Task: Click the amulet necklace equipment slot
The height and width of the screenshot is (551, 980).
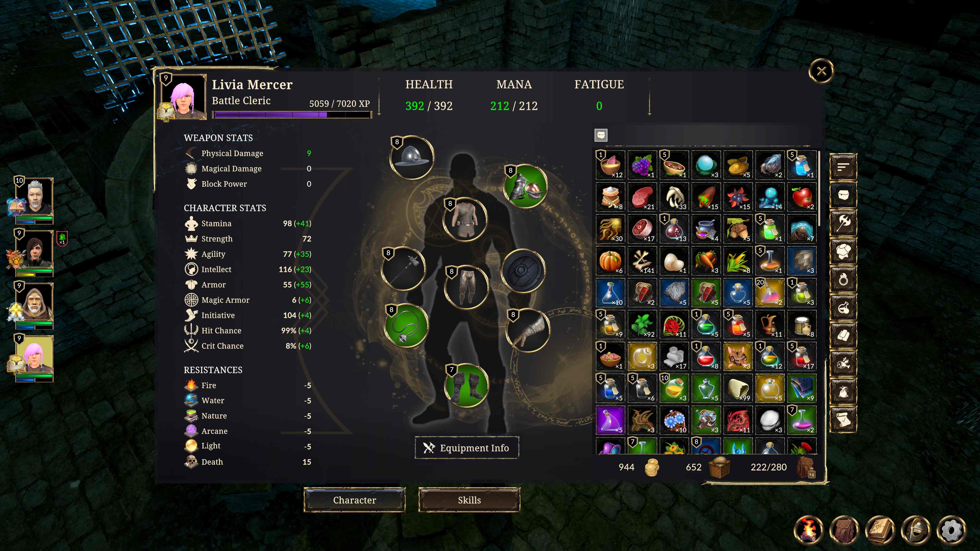Action: point(407,325)
